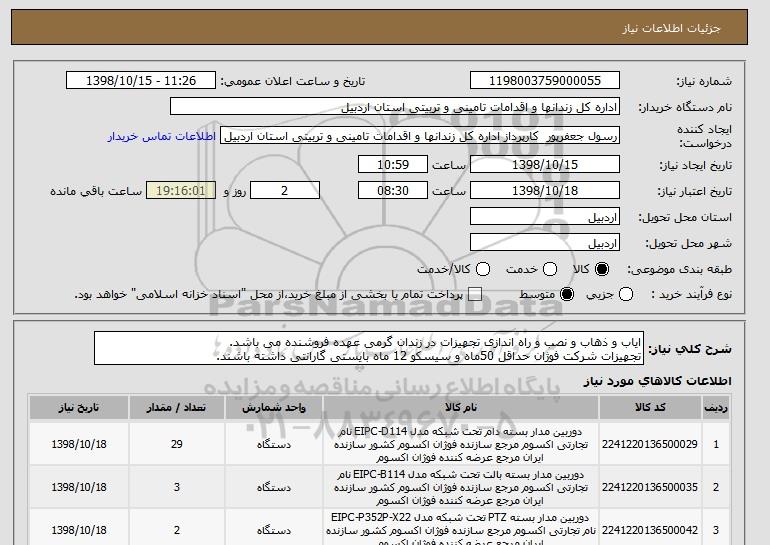This screenshot has height=545, width=770.
Task: Click the need number field 1198003759000055
Action: (x=545, y=81)
